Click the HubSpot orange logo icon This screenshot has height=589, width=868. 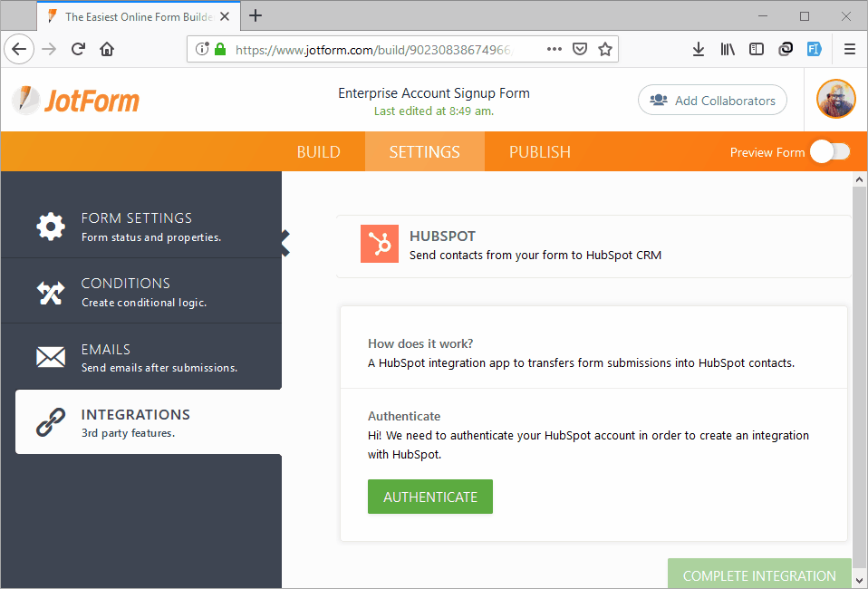[x=380, y=244]
